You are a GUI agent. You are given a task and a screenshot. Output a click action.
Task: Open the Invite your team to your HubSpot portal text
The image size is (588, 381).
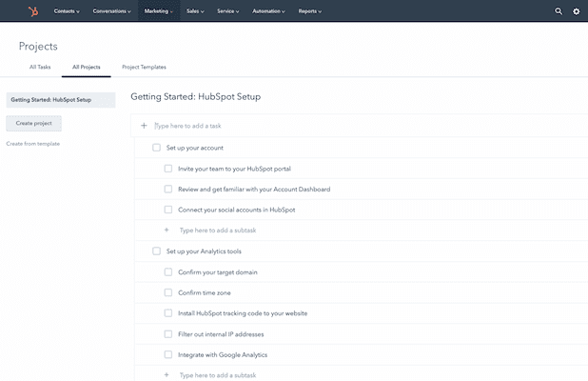click(234, 169)
